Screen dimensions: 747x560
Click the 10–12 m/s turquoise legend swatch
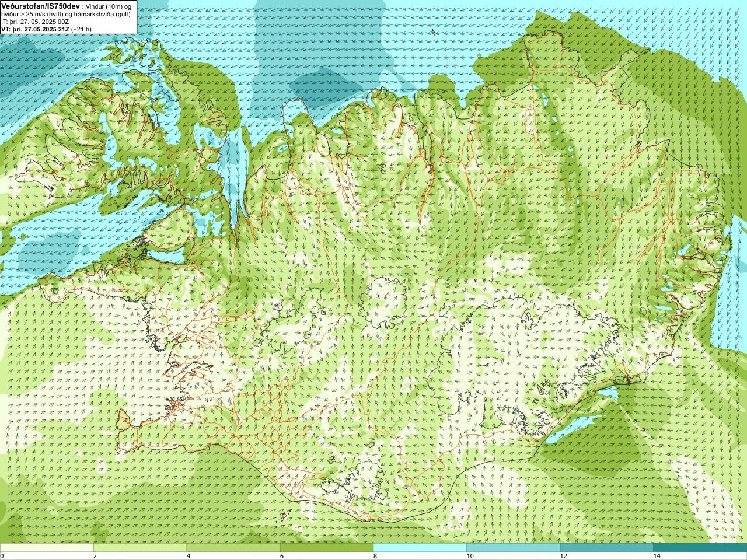coord(514,548)
